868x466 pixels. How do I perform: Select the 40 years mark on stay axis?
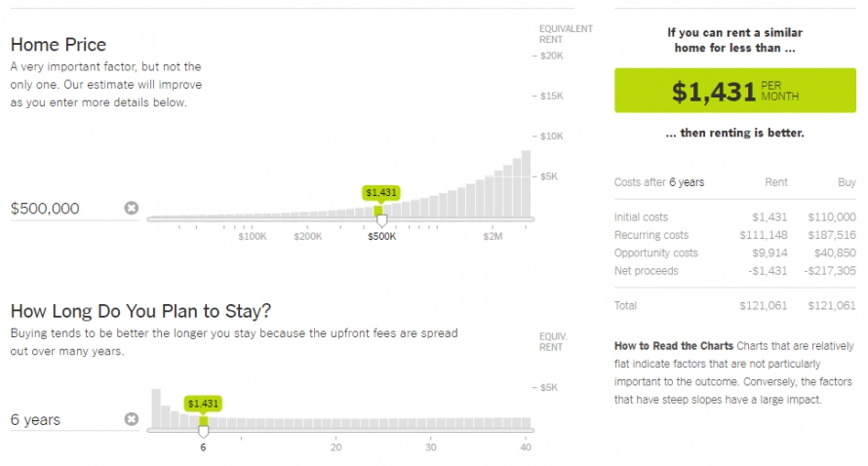point(526,447)
